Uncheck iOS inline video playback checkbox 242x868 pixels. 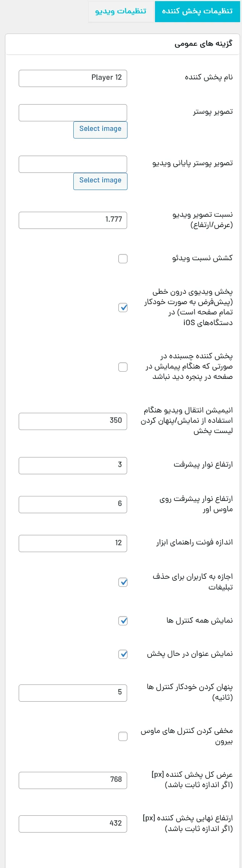123,308
